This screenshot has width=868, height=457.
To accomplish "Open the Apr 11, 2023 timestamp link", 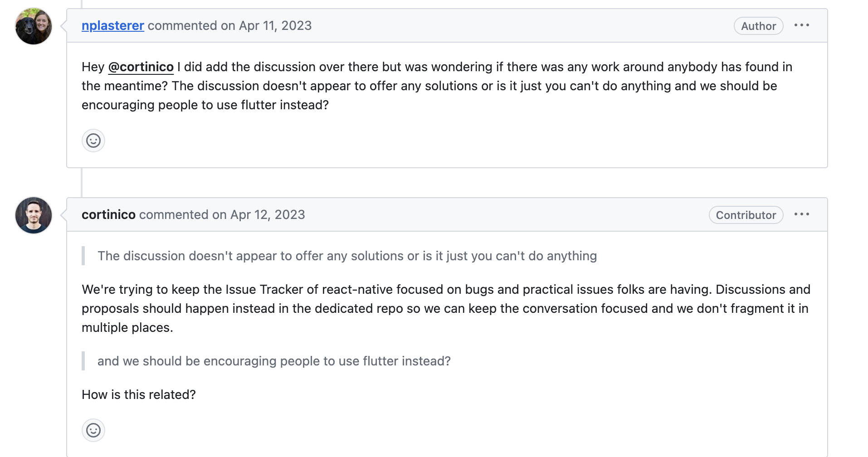I will click(275, 25).
